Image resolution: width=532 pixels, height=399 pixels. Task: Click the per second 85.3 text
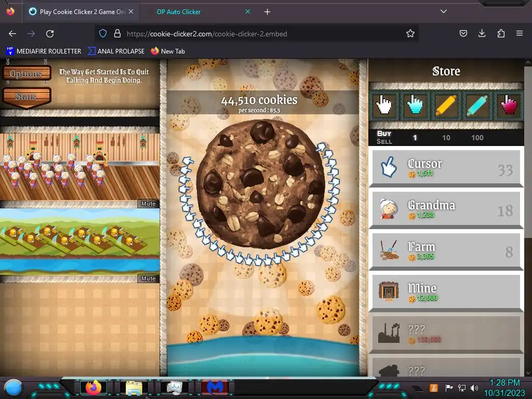pos(259,110)
